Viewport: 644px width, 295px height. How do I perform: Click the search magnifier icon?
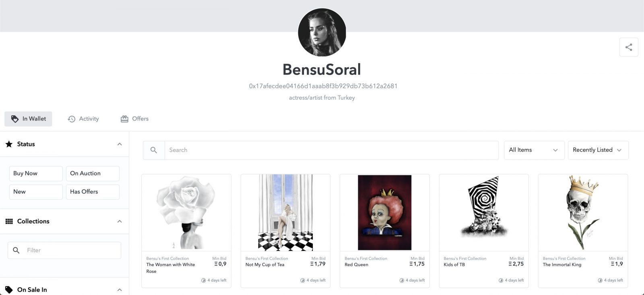point(154,150)
